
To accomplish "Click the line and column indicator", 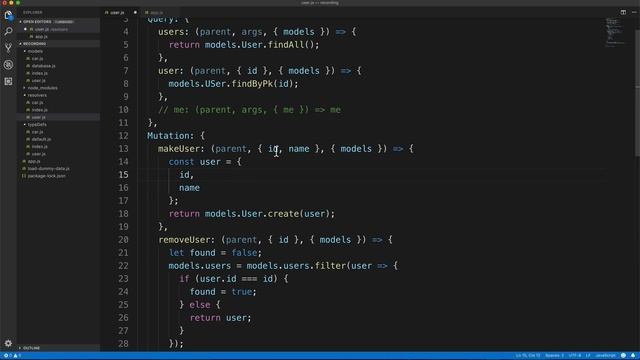I will pos(528,356).
